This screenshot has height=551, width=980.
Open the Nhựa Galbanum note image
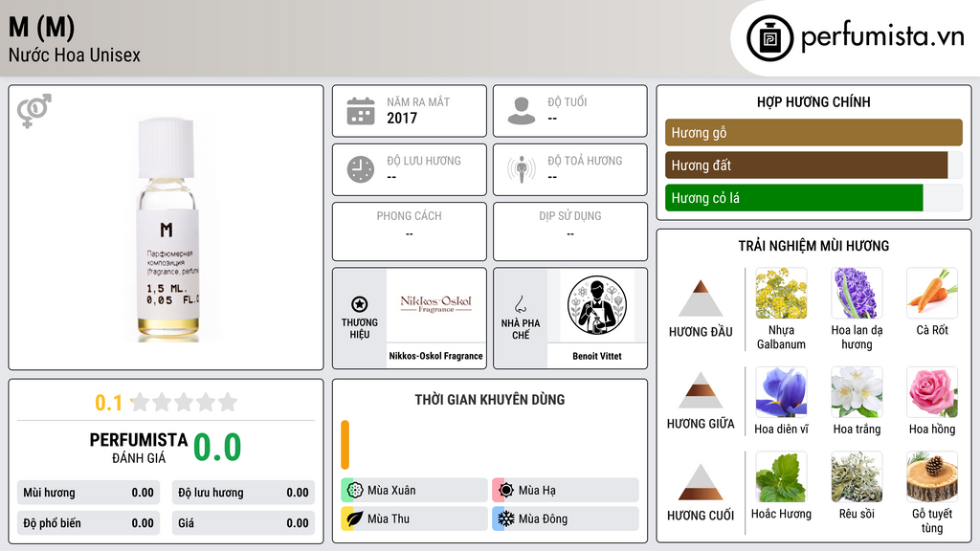tap(781, 293)
